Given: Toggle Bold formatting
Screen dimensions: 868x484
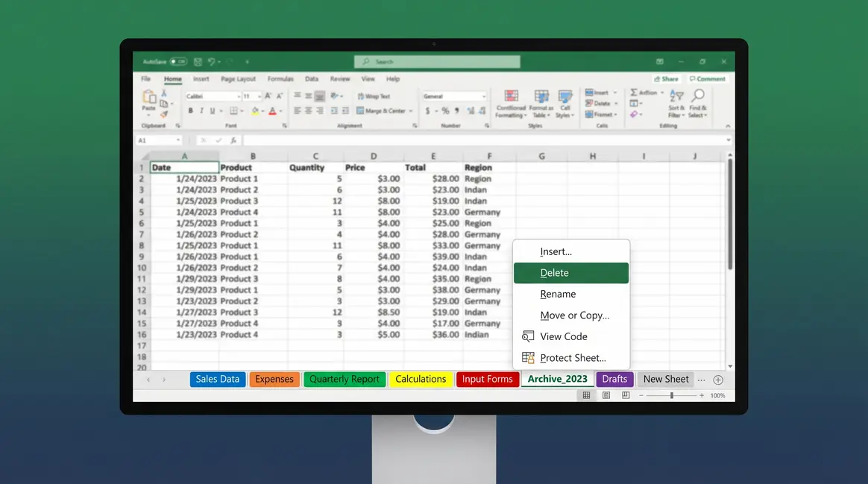Looking at the screenshot, I should [x=190, y=111].
